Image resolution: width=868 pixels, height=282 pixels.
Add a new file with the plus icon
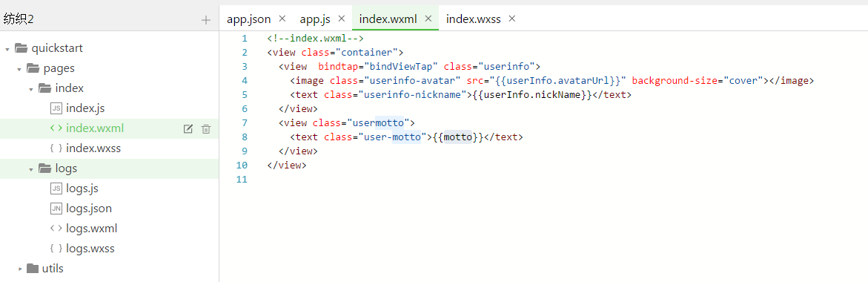click(x=206, y=20)
